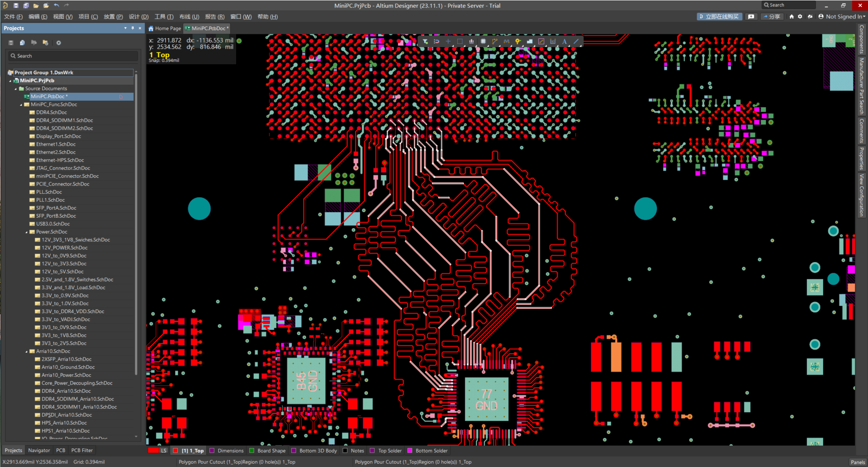Viewport: 868px width, 467px height.
Task: Collapse the Arria10.SchDoc tree node
Action: [27, 351]
